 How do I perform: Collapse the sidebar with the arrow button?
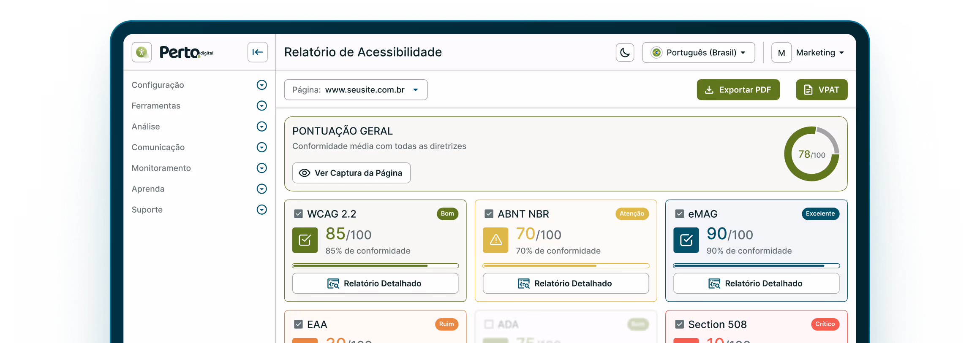coord(258,52)
